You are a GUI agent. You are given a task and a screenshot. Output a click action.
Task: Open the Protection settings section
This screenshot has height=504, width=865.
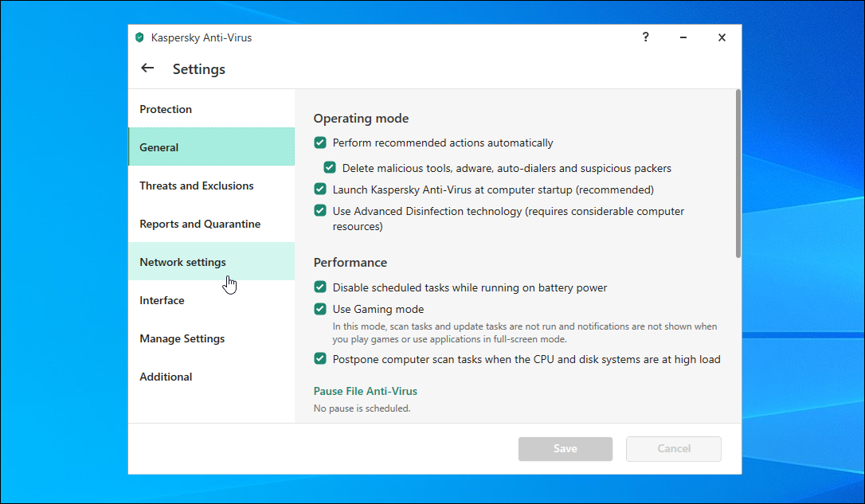(166, 109)
